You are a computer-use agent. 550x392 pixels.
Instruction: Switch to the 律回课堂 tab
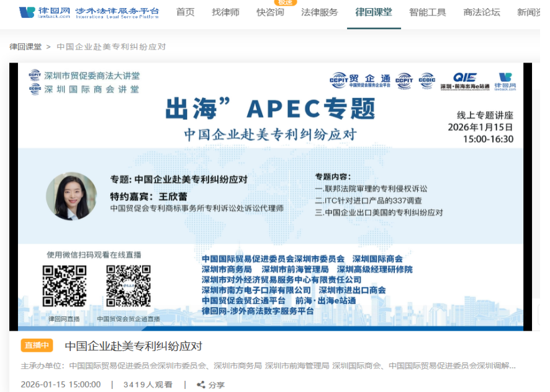pos(374,12)
